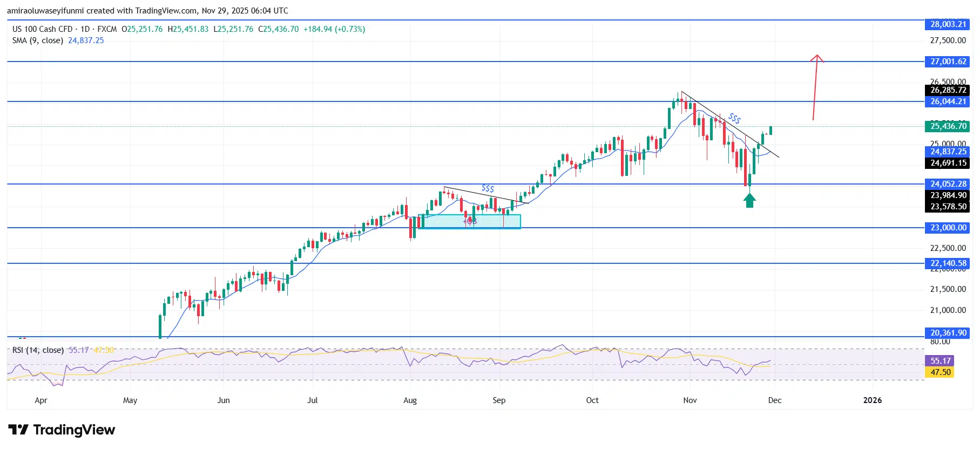Click the TradingView logo icon
This screenshot has height=450, width=980.
[18, 429]
